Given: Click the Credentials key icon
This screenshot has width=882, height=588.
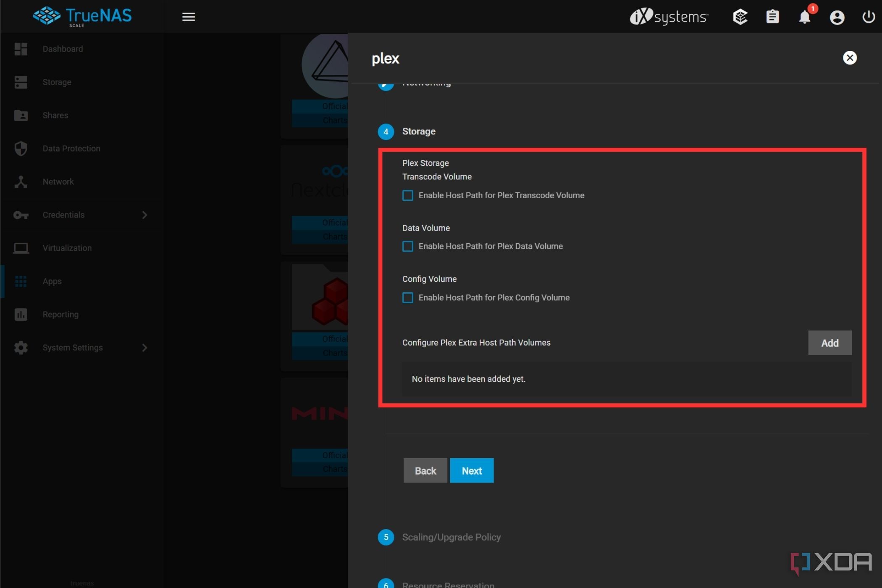Looking at the screenshot, I should pyautogui.click(x=21, y=215).
